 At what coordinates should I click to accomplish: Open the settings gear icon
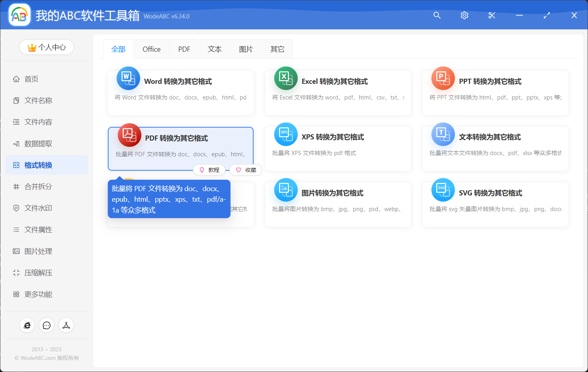pos(464,15)
